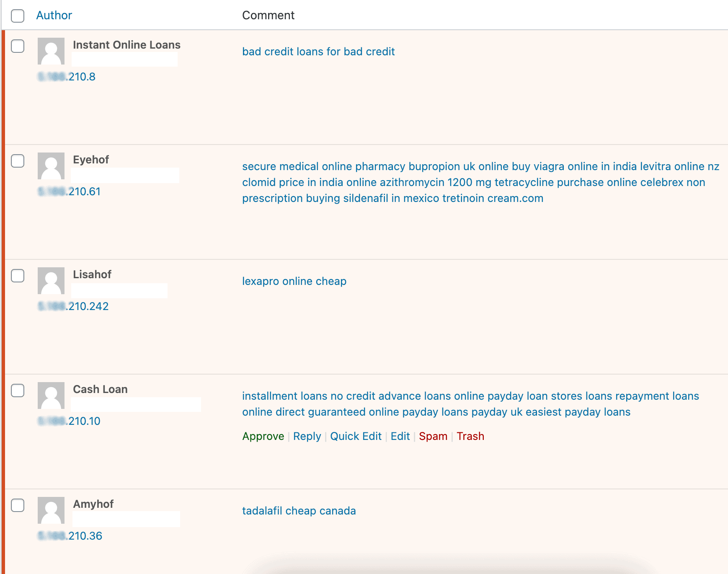Open the IP address ending 210.61
This screenshot has height=574, width=728.
click(x=69, y=191)
